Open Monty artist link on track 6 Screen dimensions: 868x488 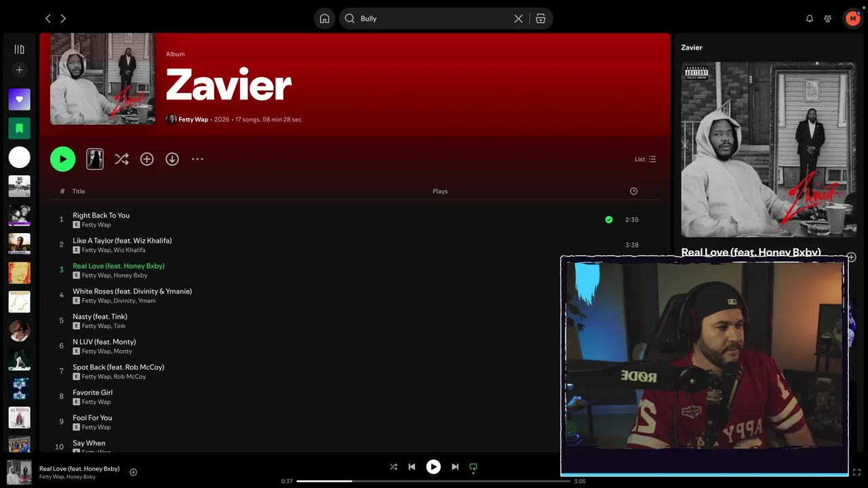123,351
